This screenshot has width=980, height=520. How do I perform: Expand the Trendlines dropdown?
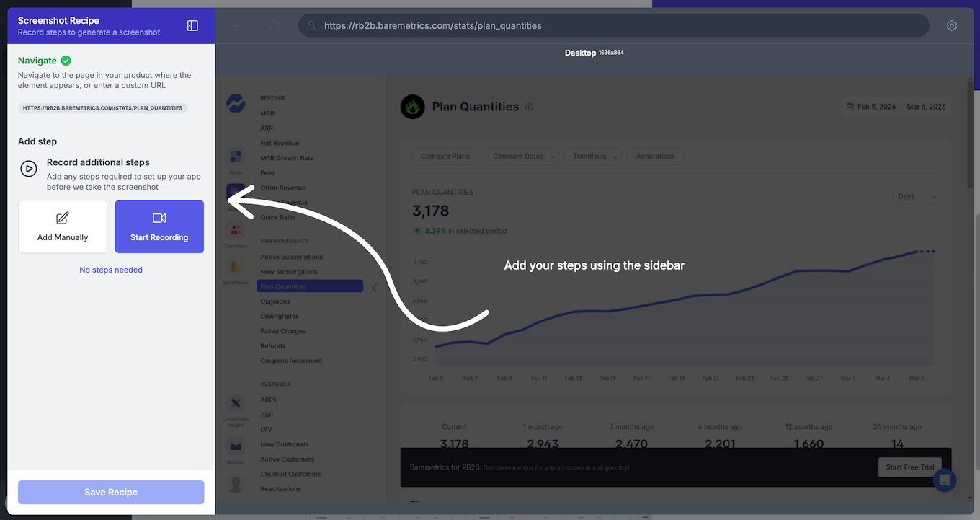coord(594,157)
